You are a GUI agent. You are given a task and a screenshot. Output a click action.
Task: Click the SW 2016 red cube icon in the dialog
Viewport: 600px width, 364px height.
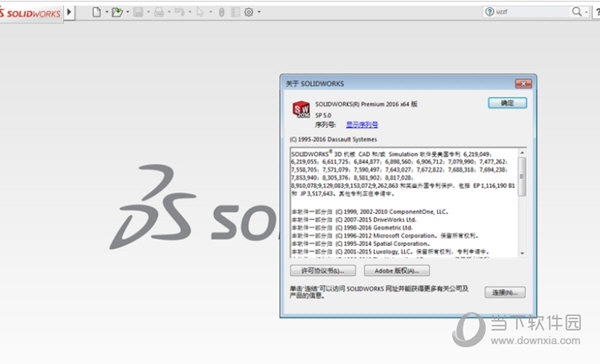point(302,109)
